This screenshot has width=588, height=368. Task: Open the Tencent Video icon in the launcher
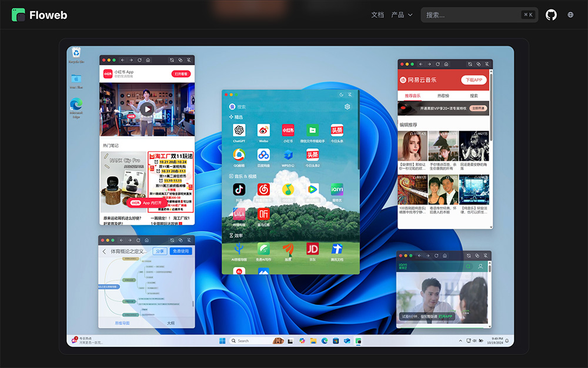(x=312, y=190)
